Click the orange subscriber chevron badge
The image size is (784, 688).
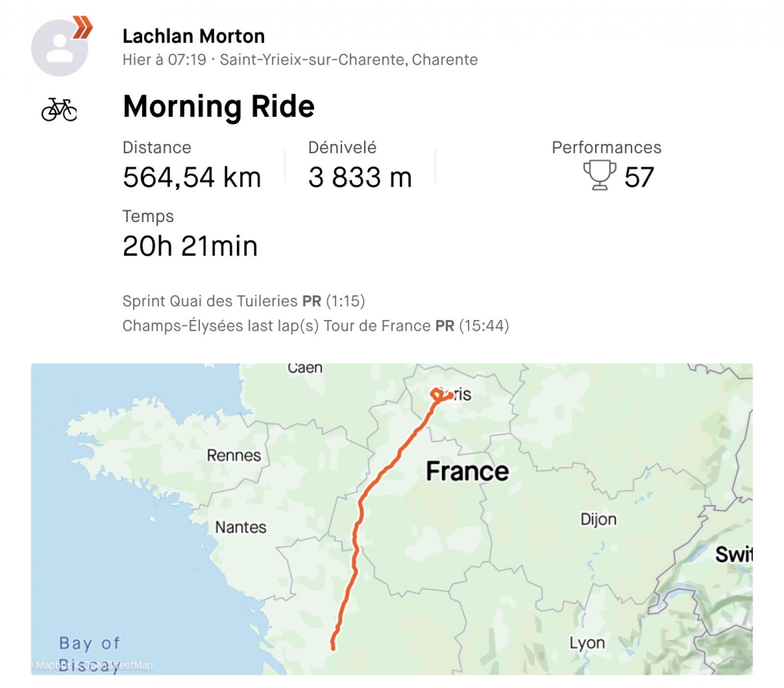tap(82, 27)
